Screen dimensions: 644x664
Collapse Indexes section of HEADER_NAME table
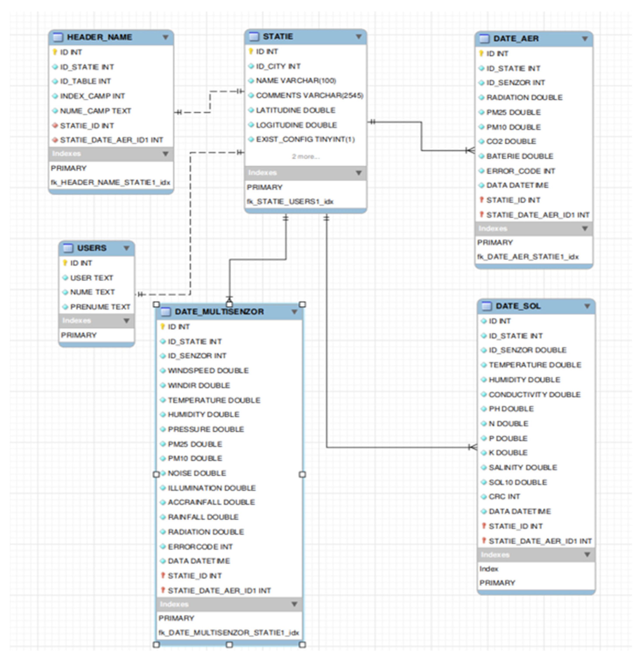[165, 154]
